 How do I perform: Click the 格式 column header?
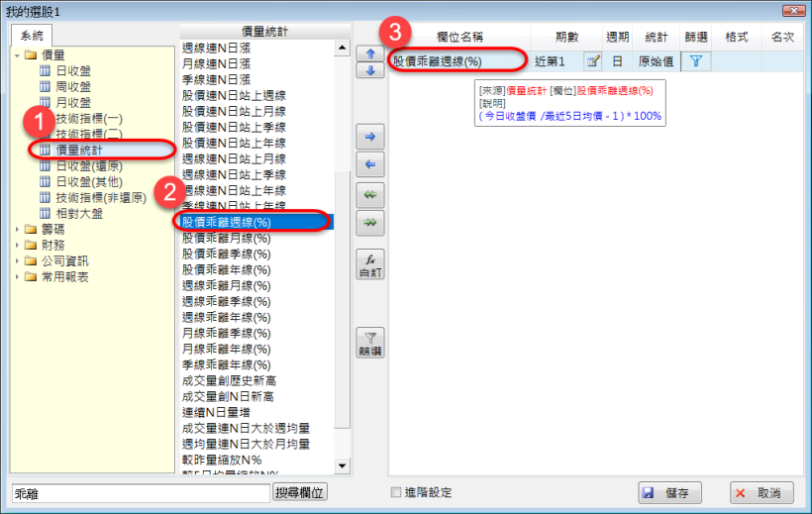(737, 37)
